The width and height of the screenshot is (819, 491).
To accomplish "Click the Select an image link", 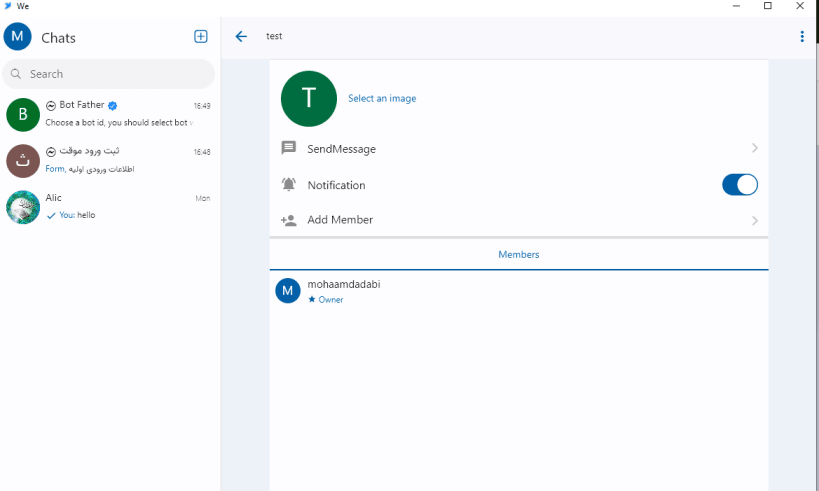I will point(382,98).
